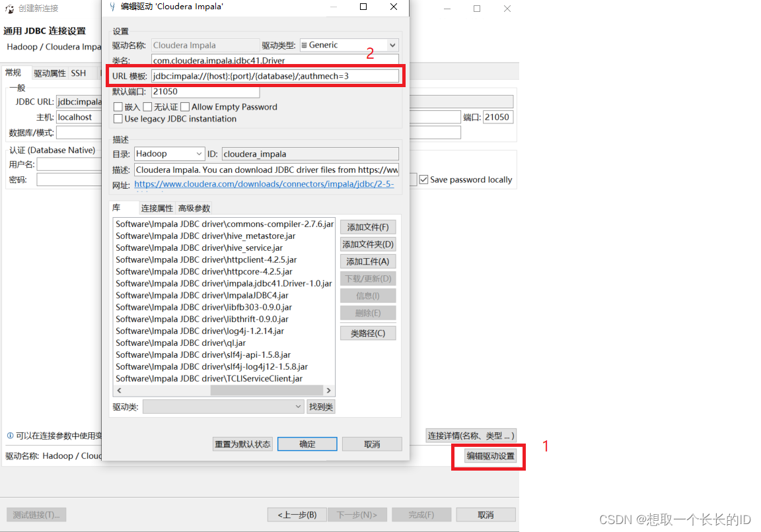Image resolution: width=761 pixels, height=532 pixels.
Task: Click the 添加工件(A) button
Action: coord(368,261)
